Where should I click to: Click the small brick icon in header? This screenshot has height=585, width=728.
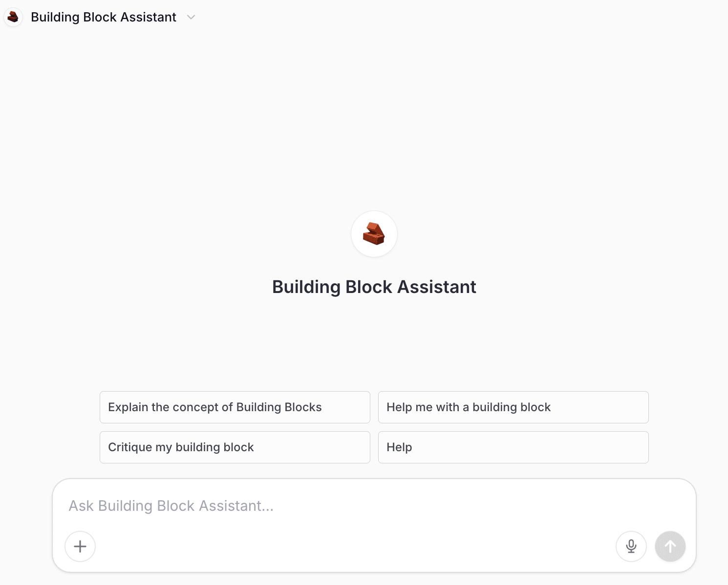13,17
